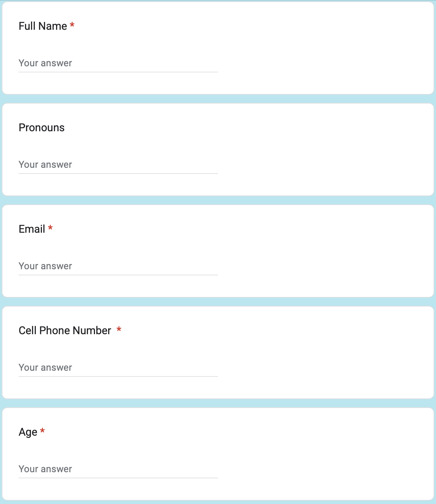Viewport: 436px width, 504px height.
Task: Click the "Cell Phone Number" question title
Action: point(65,330)
